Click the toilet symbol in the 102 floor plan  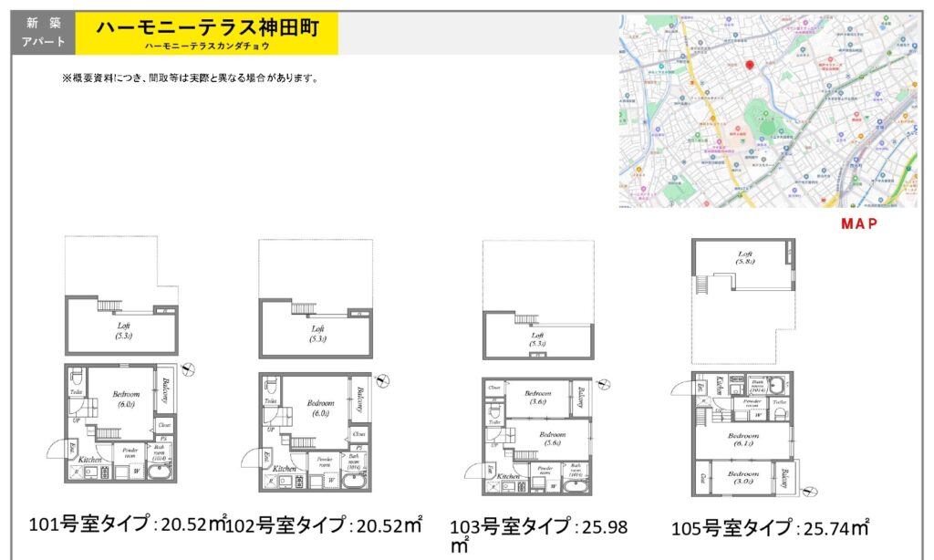coord(272,386)
